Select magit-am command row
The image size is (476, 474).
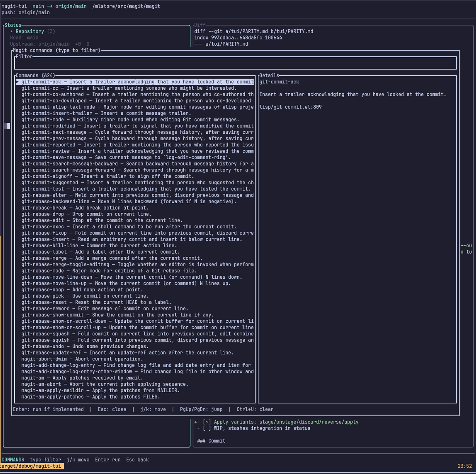(135, 378)
